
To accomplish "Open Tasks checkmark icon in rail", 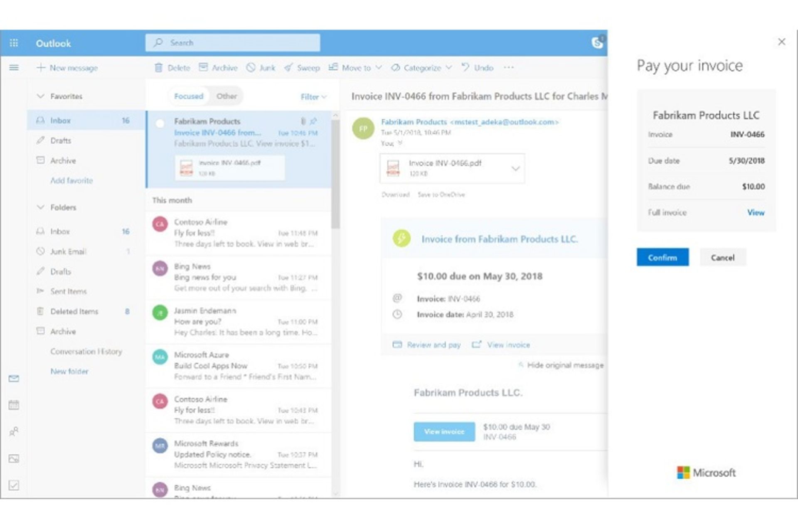I will pyautogui.click(x=14, y=485).
